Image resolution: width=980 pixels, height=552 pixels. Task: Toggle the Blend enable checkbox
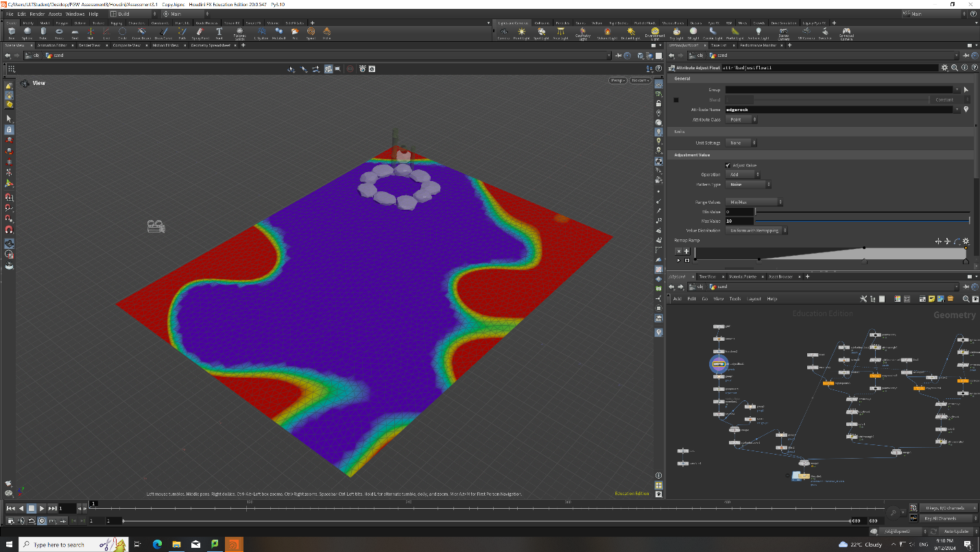tap(676, 99)
